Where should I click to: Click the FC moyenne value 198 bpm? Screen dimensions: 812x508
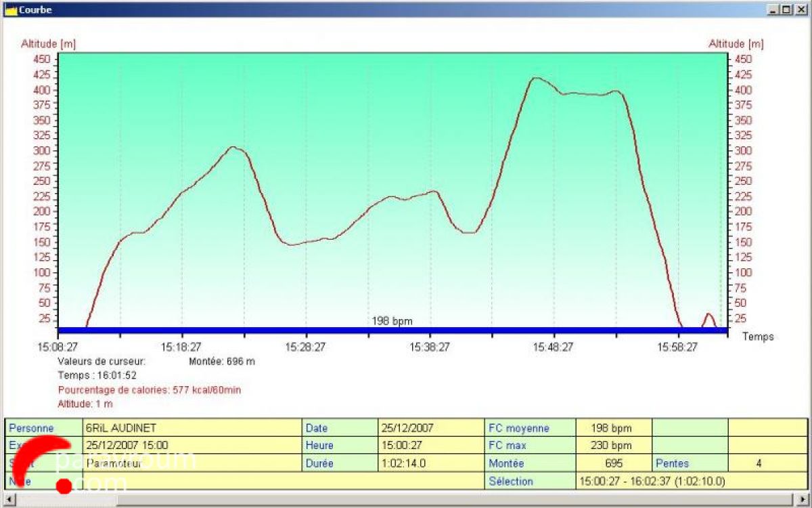point(613,428)
